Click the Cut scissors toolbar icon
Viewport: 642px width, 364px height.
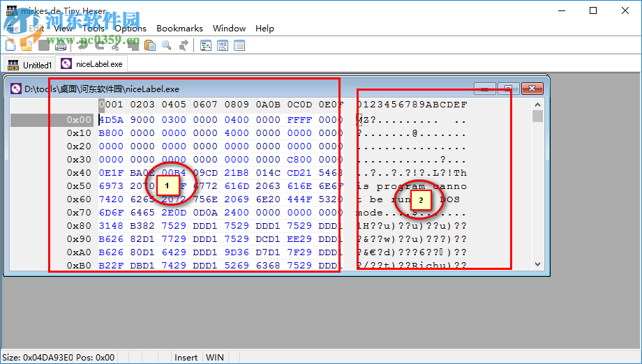click(x=117, y=45)
